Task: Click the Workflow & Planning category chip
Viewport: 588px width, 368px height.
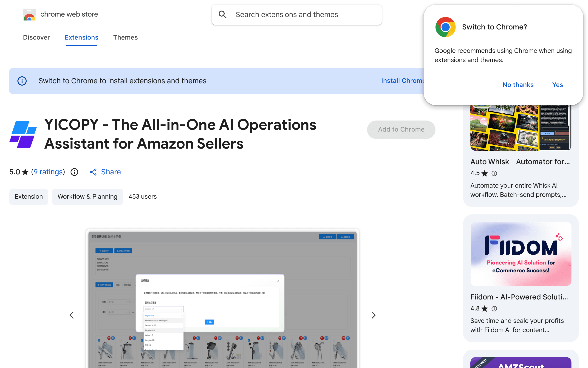Action: (88, 197)
